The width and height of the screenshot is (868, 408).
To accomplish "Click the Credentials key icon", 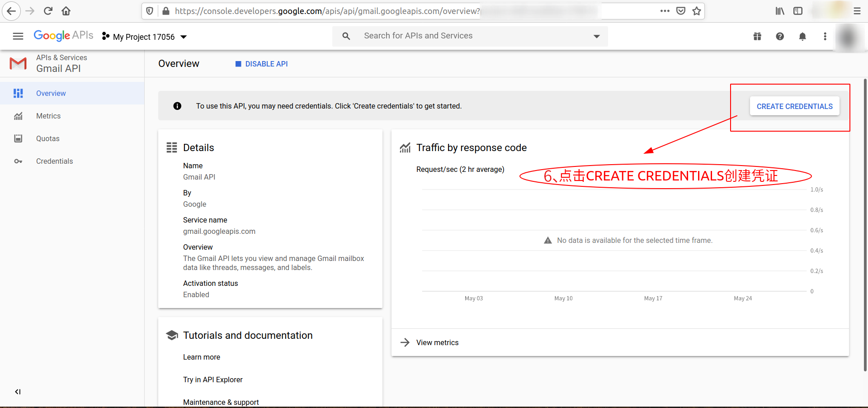I will (18, 161).
